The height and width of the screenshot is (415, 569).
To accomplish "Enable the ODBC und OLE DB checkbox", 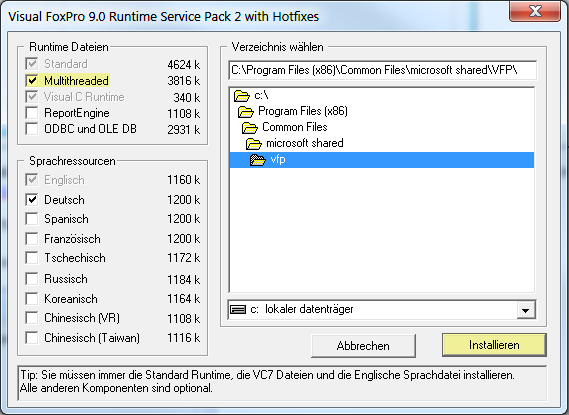I will point(32,129).
